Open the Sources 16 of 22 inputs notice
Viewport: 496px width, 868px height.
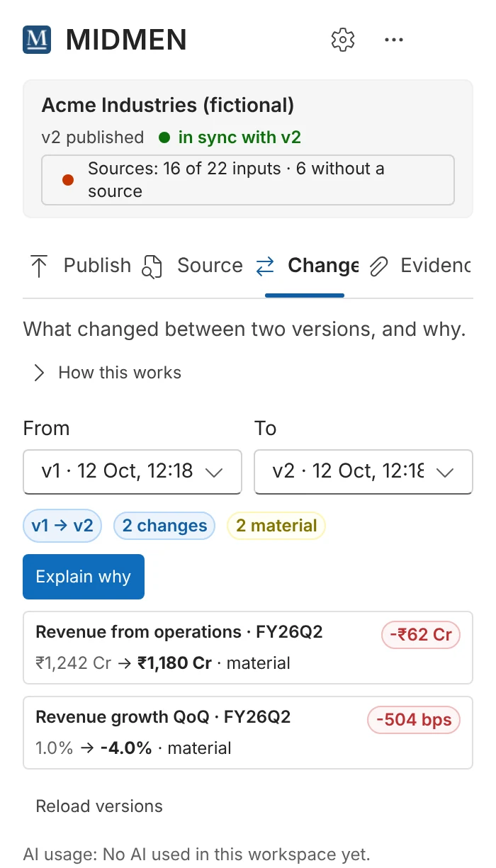[248, 180]
